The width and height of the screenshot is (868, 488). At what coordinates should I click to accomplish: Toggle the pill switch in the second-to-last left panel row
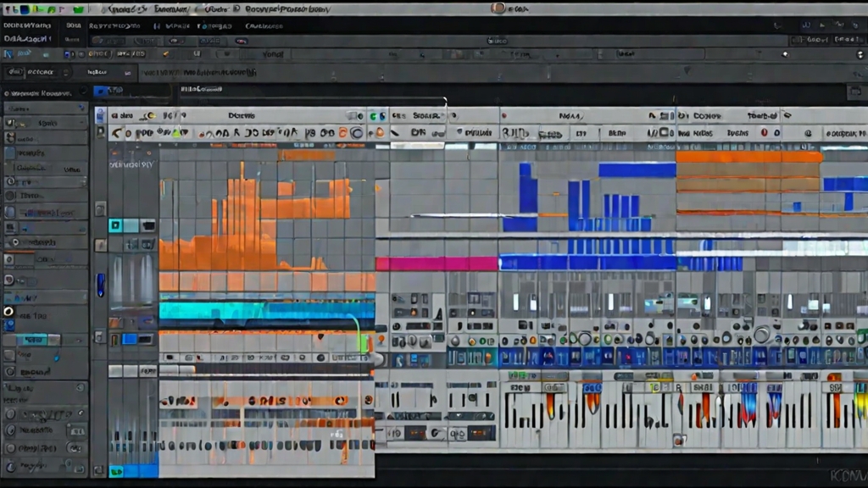point(75,448)
